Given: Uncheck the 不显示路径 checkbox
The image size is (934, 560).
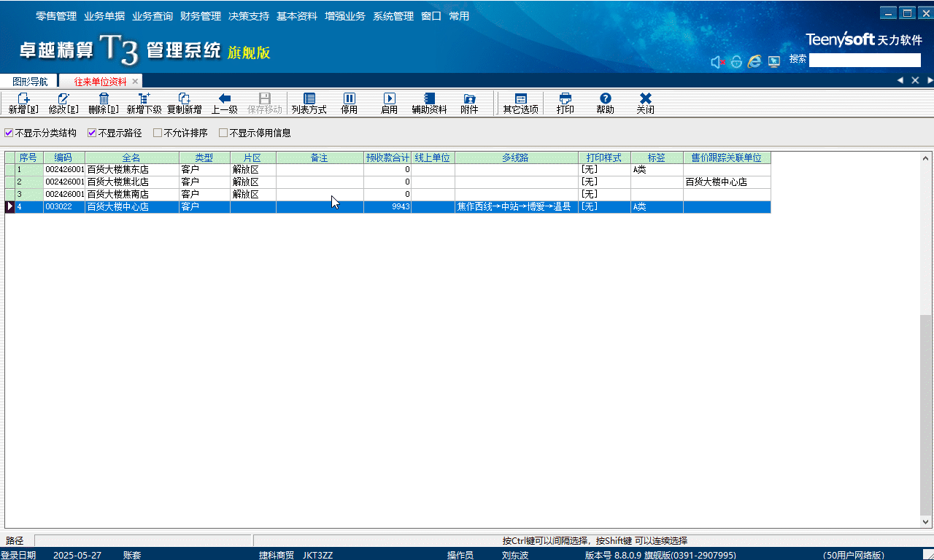Looking at the screenshot, I should pos(92,133).
